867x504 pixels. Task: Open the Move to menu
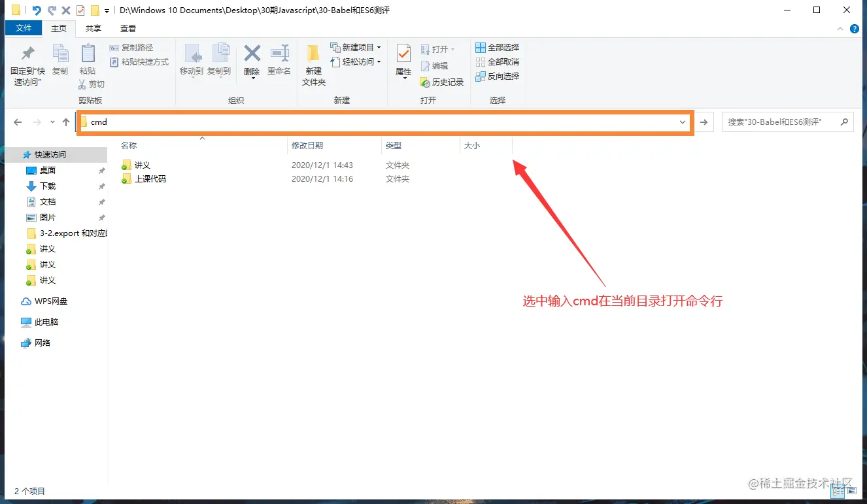pos(192,60)
